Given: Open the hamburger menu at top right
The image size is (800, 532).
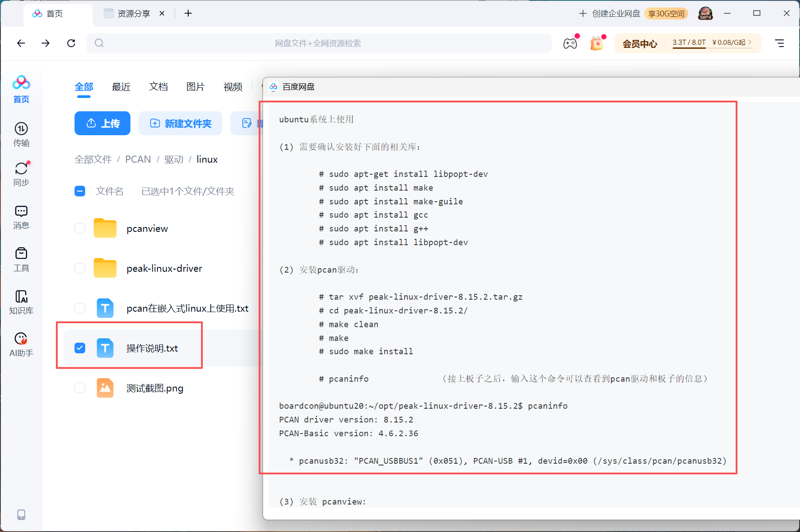Looking at the screenshot, I should tap(780, 43).
